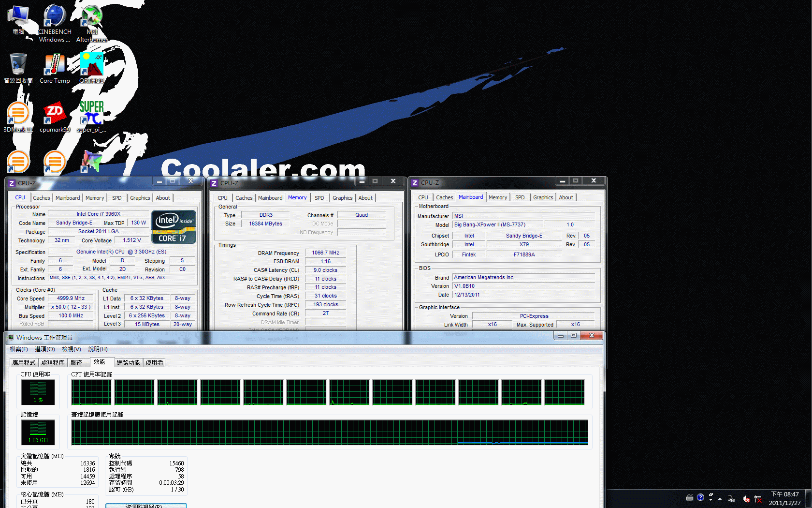Open Graphics tab in CPU-Z window showing Processor info
Image resolution: width=812 pixels, height=508 pixels.
point(140,198)
